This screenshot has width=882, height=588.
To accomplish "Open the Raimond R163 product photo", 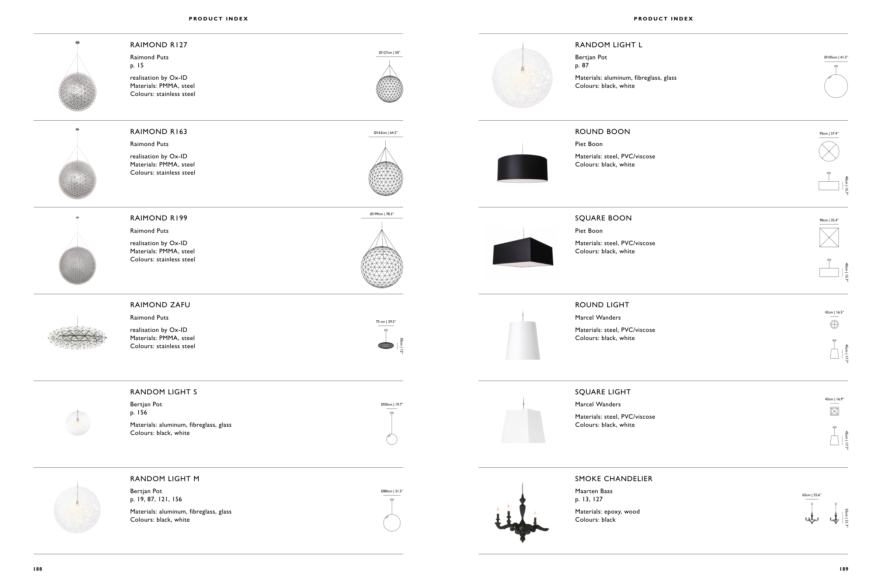I will pos(77,165).
